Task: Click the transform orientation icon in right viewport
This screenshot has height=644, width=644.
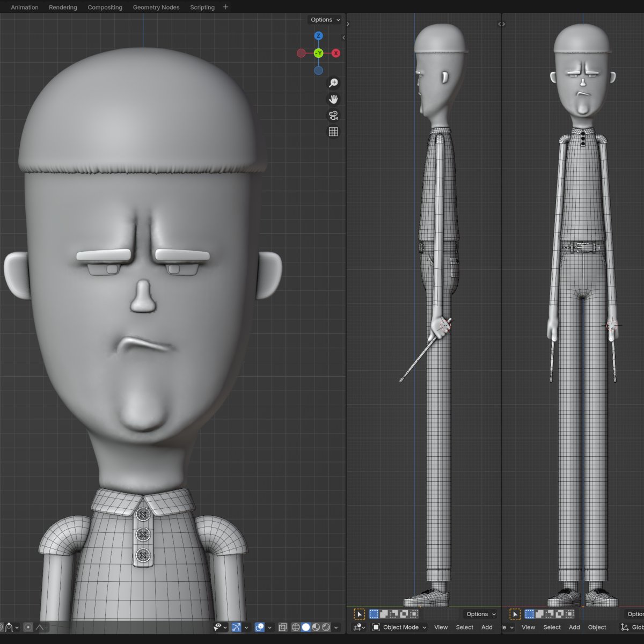Action: [x=625, y=627]
